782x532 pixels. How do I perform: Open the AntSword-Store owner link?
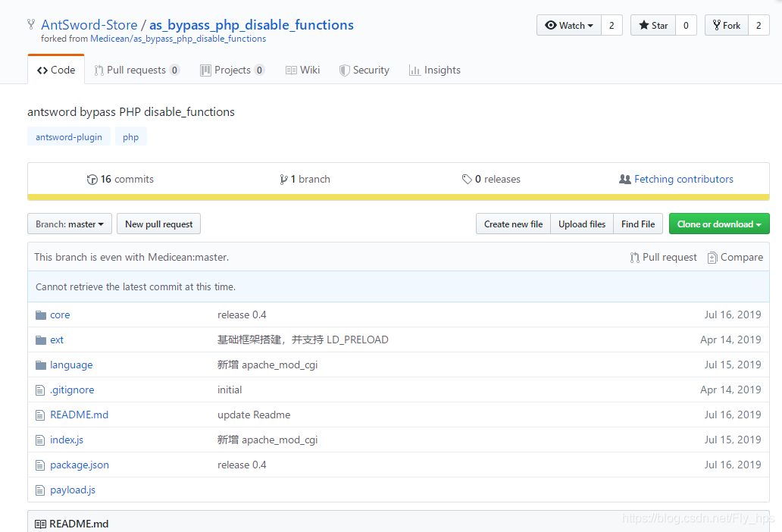[x=89, y=25]
